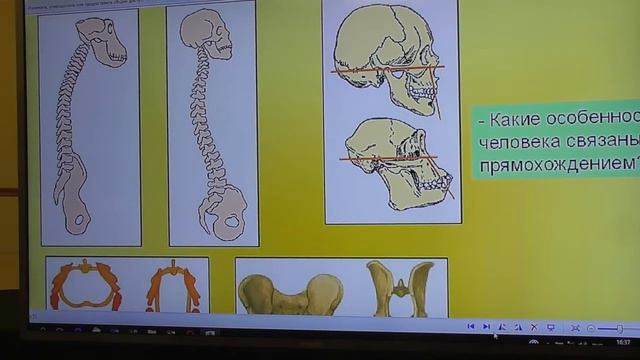Go to the previous image in viewer
This screenshot has width=640, height=360.
(x=471, y=327)
